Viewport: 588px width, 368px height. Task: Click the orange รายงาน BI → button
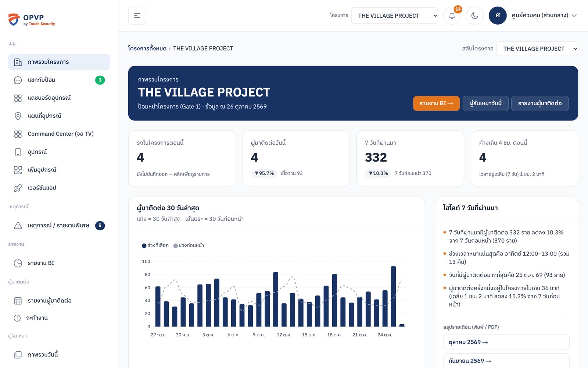[436, 103]
